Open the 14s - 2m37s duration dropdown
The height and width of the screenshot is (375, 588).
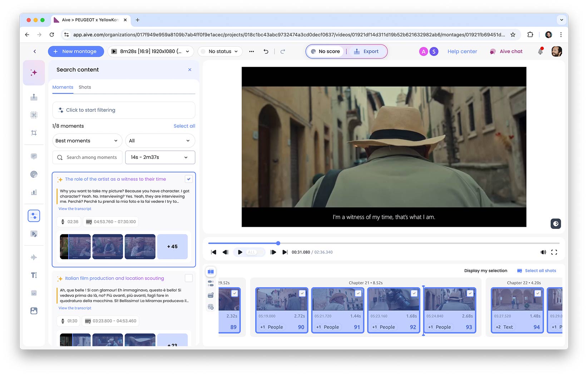[x=160, y=157]
